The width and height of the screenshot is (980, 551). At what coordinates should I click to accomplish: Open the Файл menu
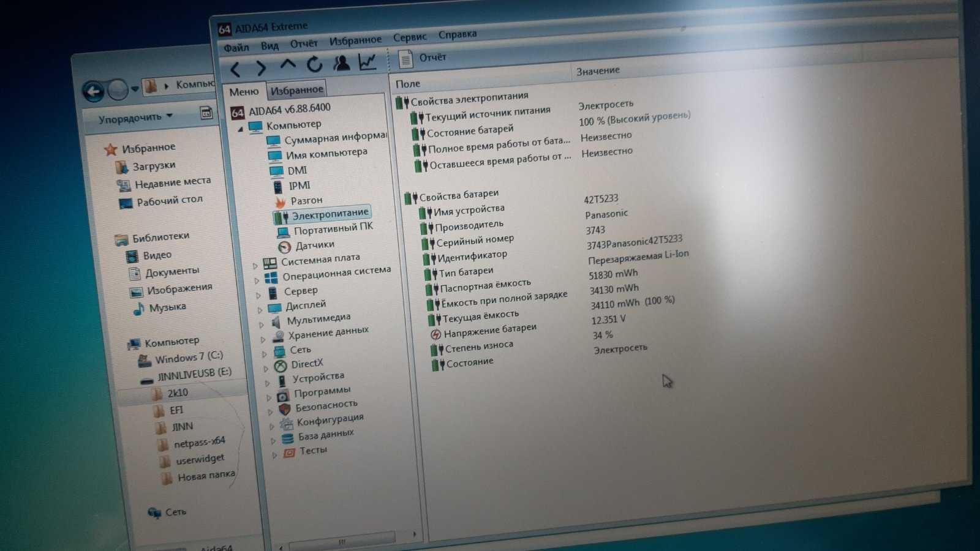pyautogui.click(x=236, y=48)
